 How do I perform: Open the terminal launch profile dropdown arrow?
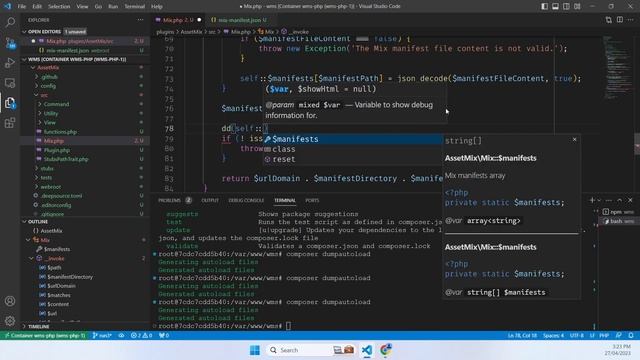[599, 200]
